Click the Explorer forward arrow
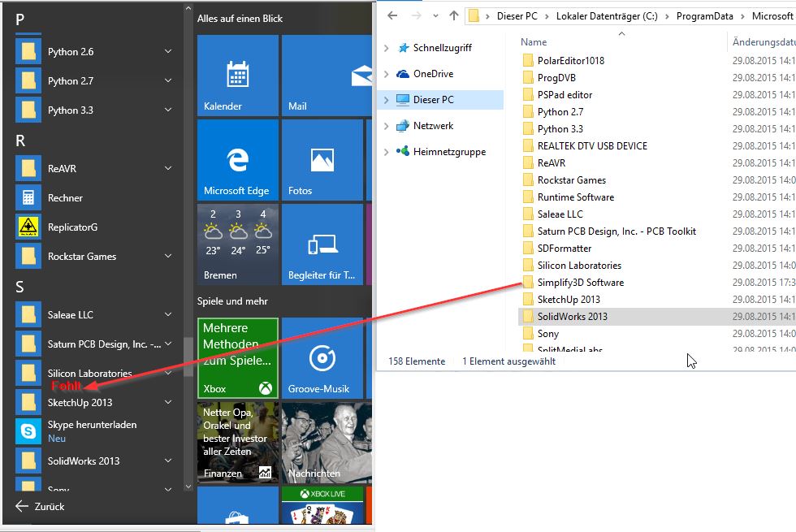Screen dimensions: 796x532 (416, 15)
